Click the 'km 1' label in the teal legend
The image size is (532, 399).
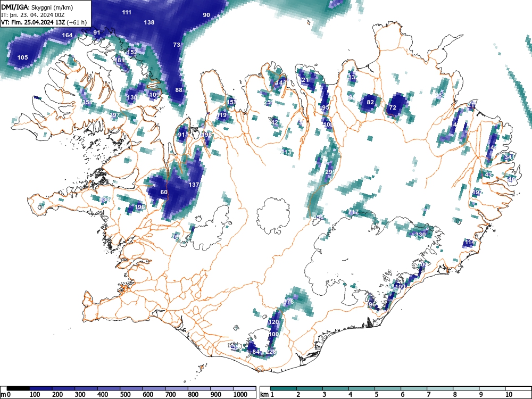(268, 394)
